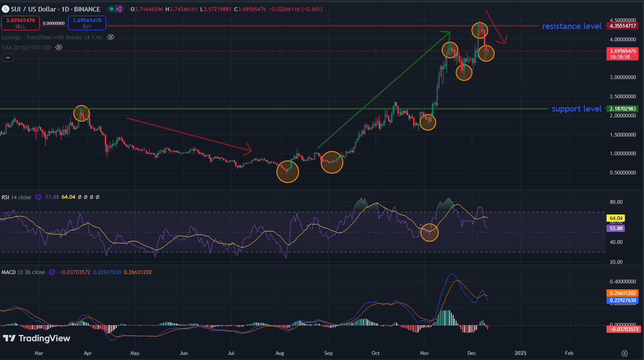Open the RSI 14 close indicator legend
The width and height of the screenshot is (644, 360).
click(x=17, y=197)
